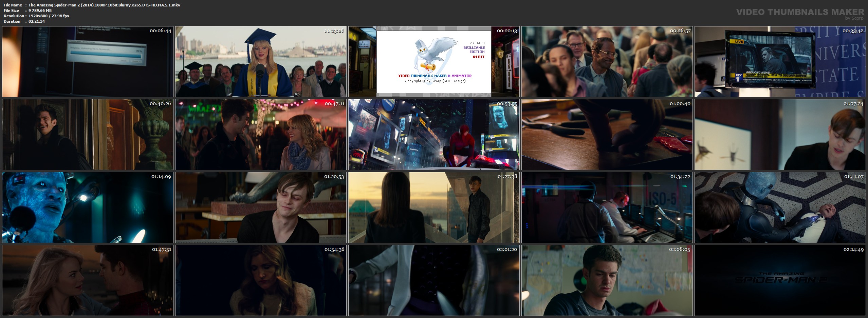Open the thumbnail stamped 00:40:26
The height and width of the screenshot is (318, 868).
tap(88, 135)
